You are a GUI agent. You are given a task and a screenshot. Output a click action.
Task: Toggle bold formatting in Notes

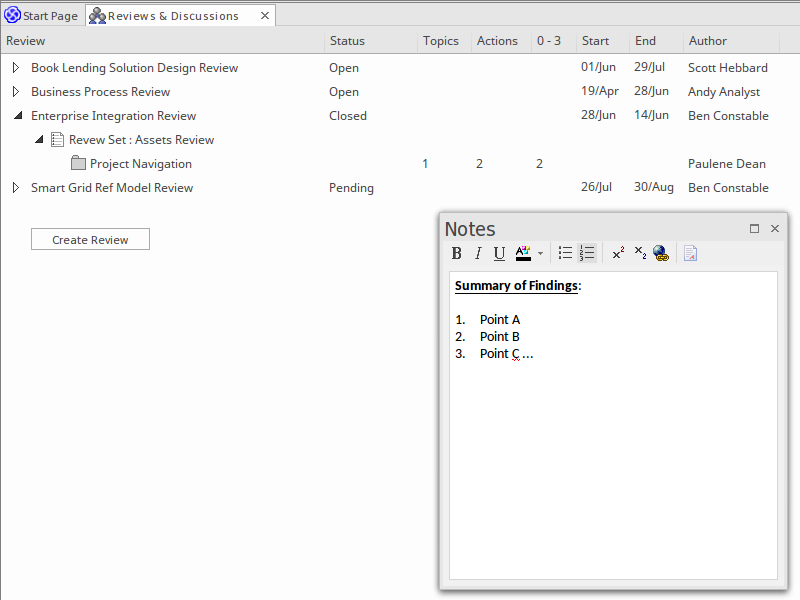pyautogui.click(x=457, y=254)
